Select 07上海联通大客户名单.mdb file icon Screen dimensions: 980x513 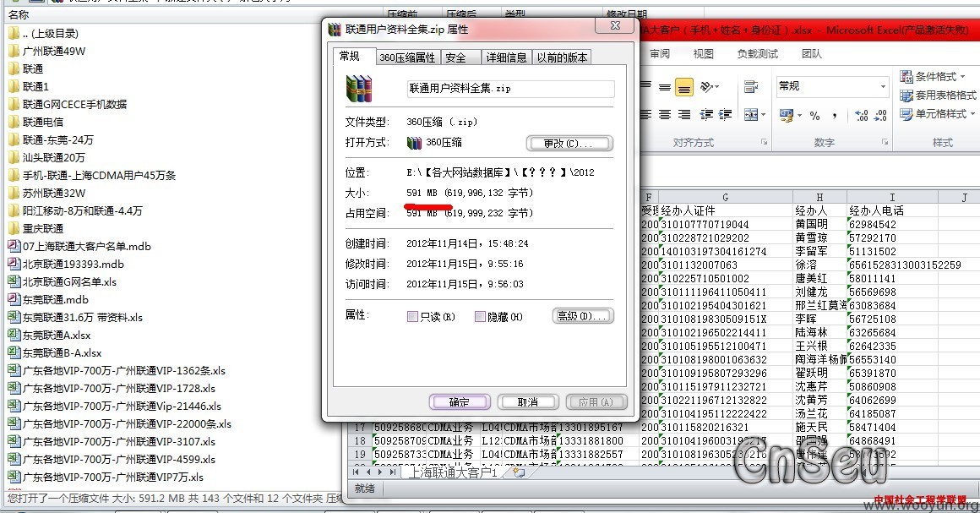coord(14,246)
